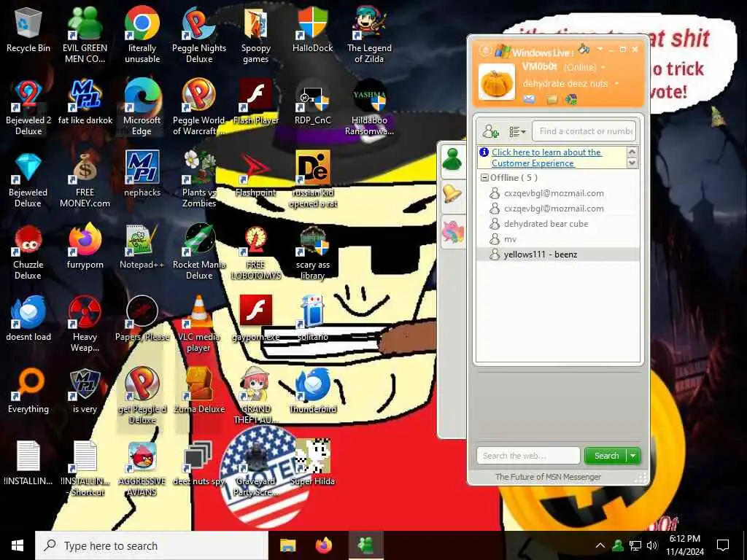Select the Bejeweled 2 Deluxe shortcut
747x560 pixels.
(28, 108)
